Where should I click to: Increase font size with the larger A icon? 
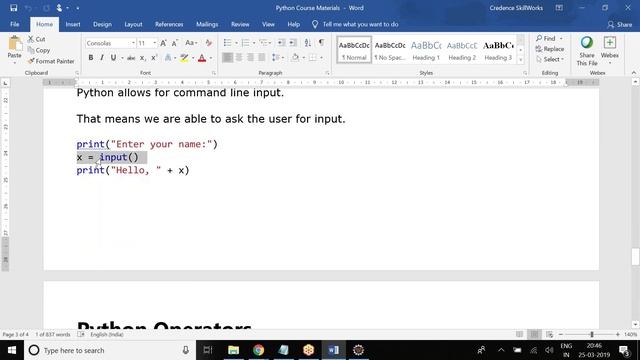(x=163, y=43)
